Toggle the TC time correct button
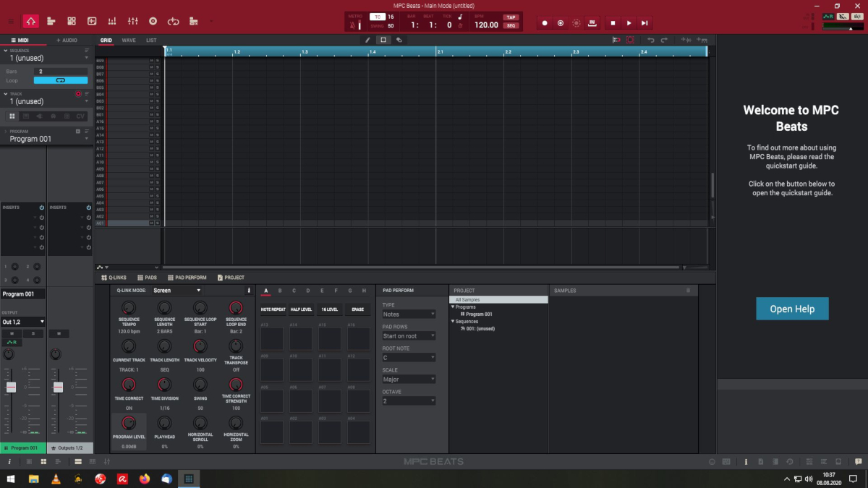Screen dimensions: 868x488 [x=377, y=16]
